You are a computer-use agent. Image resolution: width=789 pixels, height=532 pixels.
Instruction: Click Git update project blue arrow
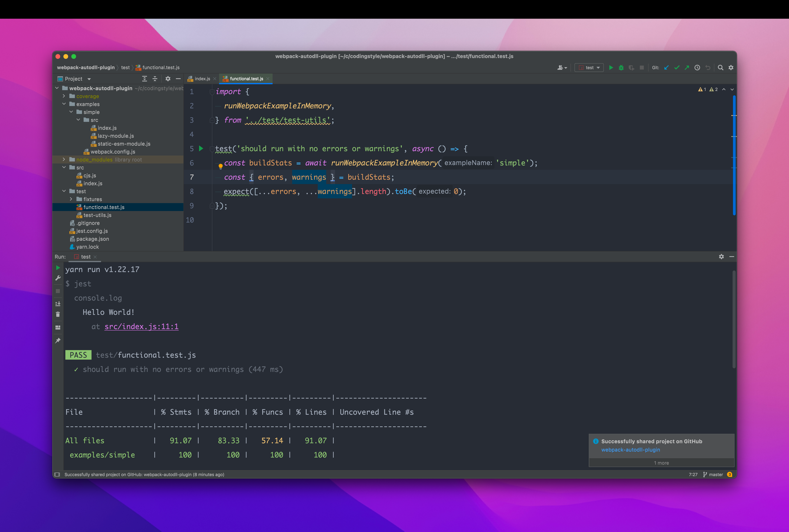point(667,68)
